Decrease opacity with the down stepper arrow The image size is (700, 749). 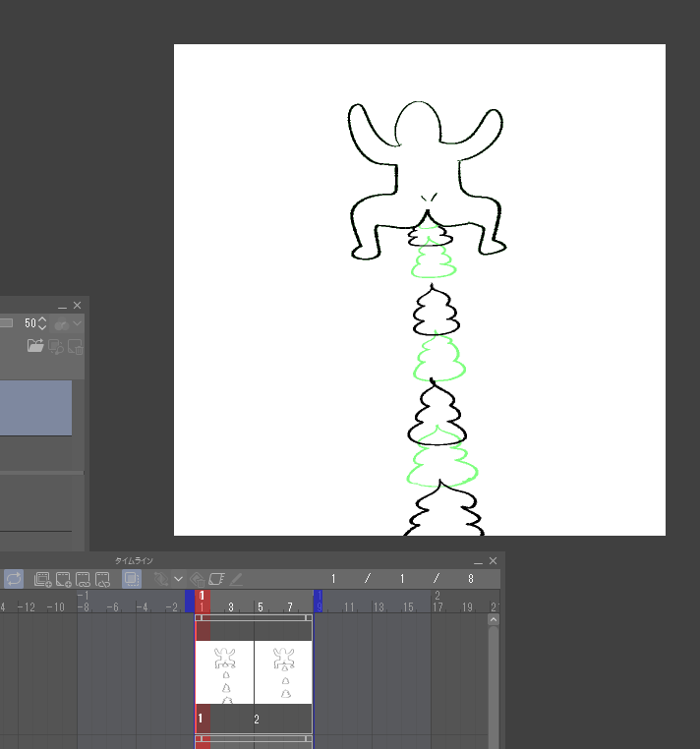tap(42, 327)
